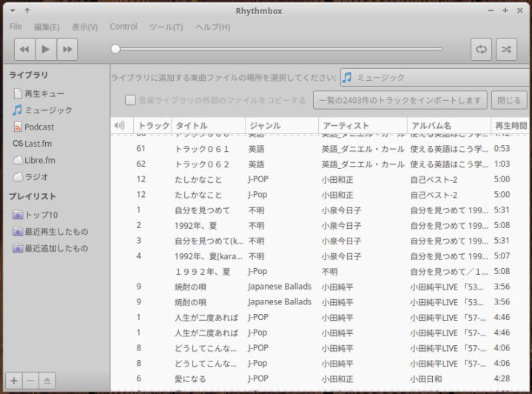Click the import 2403 tracks button
This screenshot has height=394, width=532.
coord(400,100)
